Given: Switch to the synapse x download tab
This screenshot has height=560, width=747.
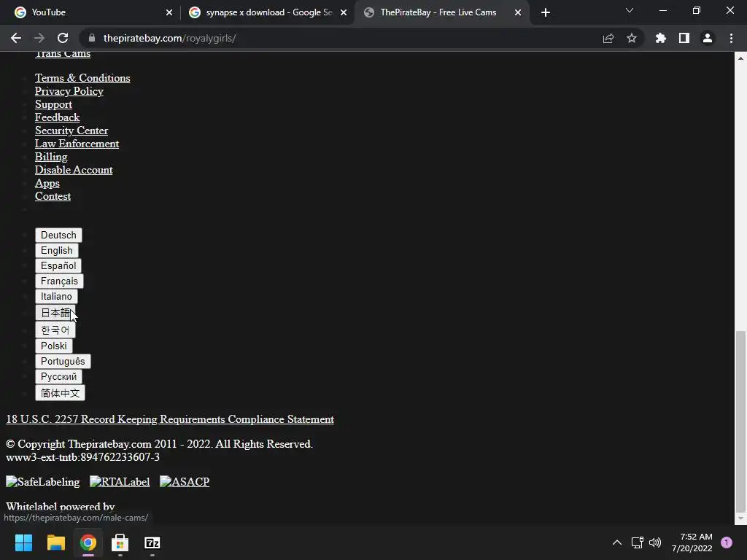Looking at the screenshot, I should point(267,12).
